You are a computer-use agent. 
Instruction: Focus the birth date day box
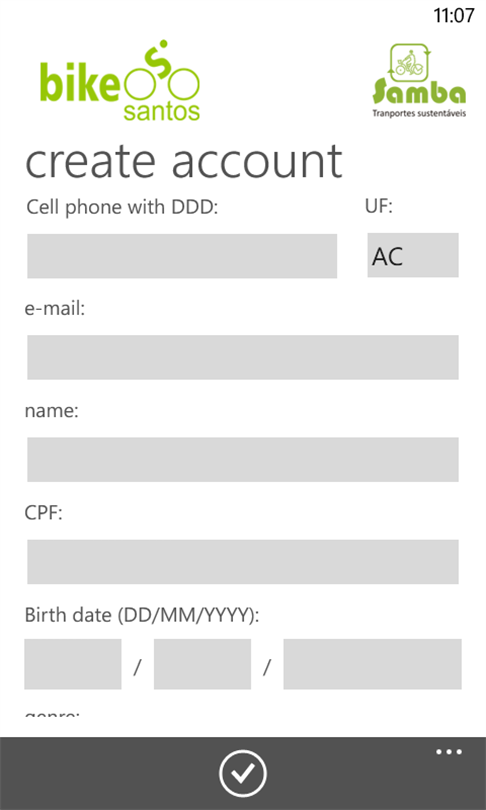click(x=73, y=664)
